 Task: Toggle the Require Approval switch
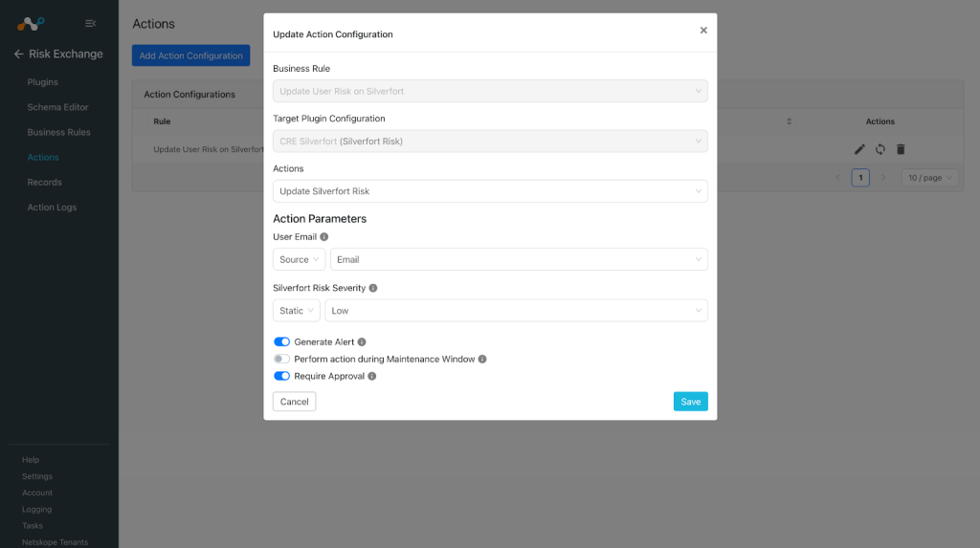pos(282,376)
